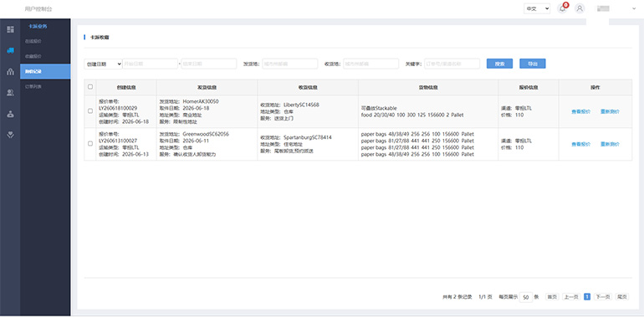Click the 收货信息 column header
The height and width of the screenshot is (318, 644).
(308, 88)
